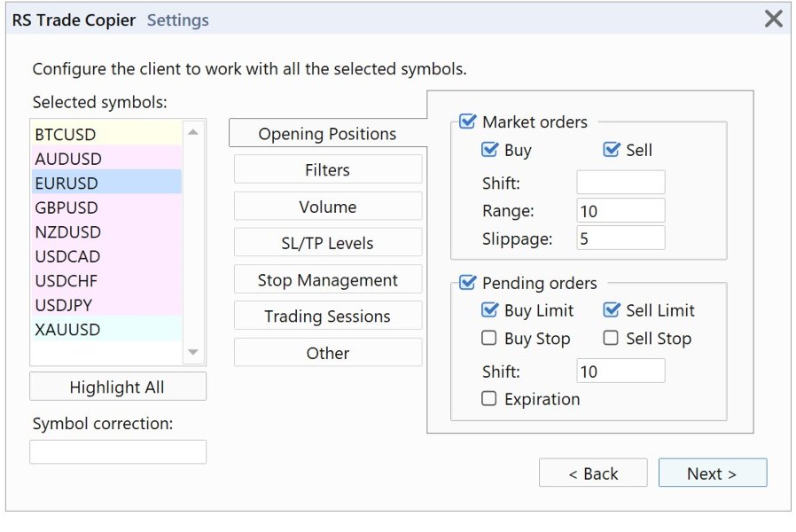Viewport: 796px width, 532px height.
Task: Click the market orders Slippage field
Action: coord(620,238)
